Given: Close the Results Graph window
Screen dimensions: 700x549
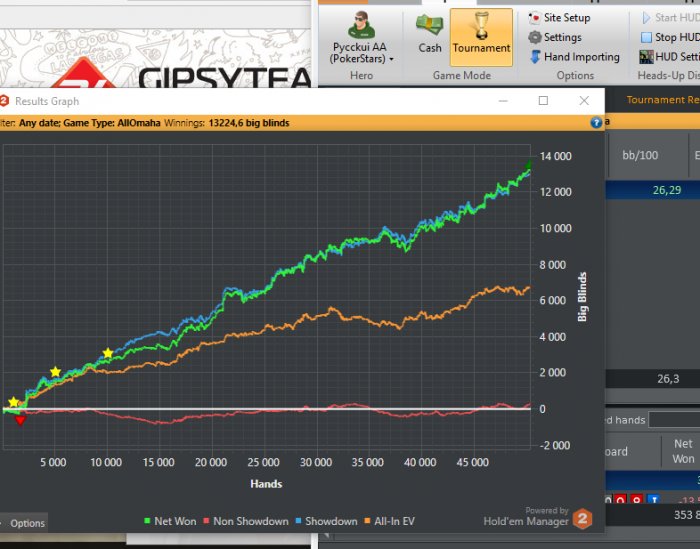Looking at the screenshot, I should (x=584, y=100).
